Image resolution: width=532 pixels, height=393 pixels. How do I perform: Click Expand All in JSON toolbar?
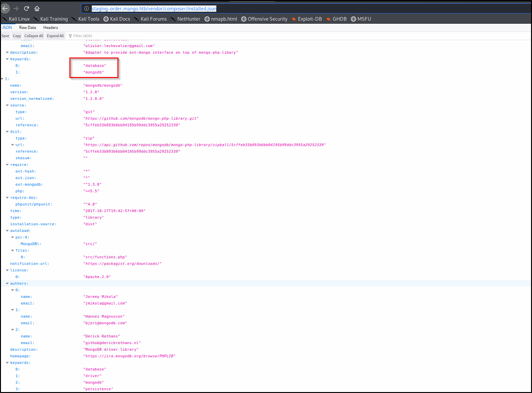point(55,36)
